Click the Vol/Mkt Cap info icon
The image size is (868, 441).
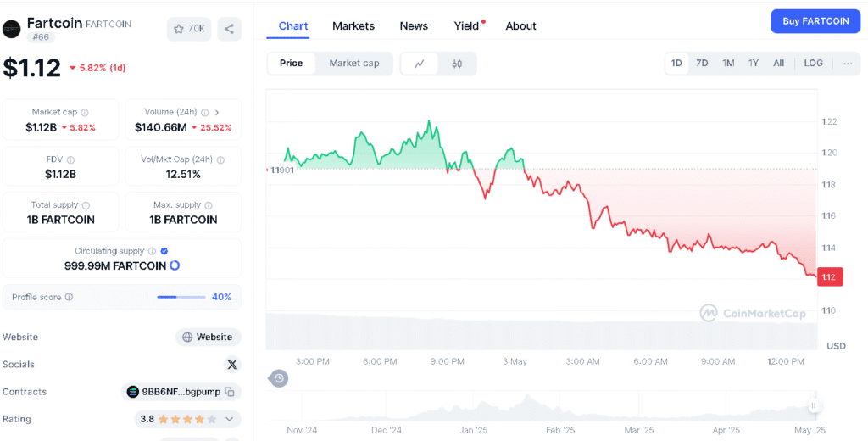click(x=220, y=159)
